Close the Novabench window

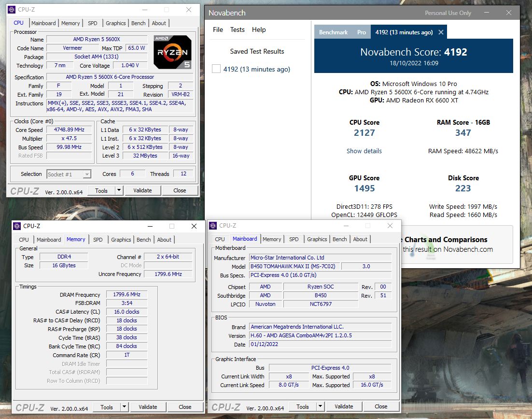[x=509, y=13]
